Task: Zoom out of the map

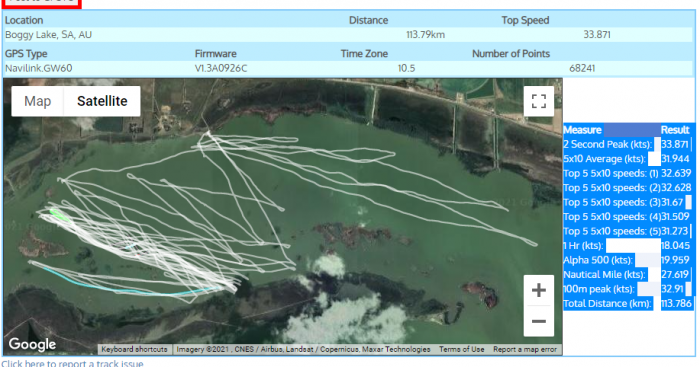Action: click(x=539, y=321)
